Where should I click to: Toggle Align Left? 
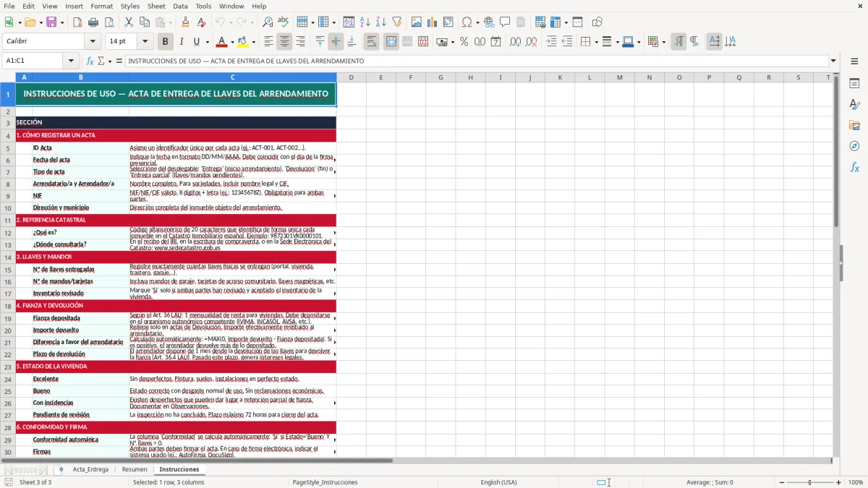269,42
